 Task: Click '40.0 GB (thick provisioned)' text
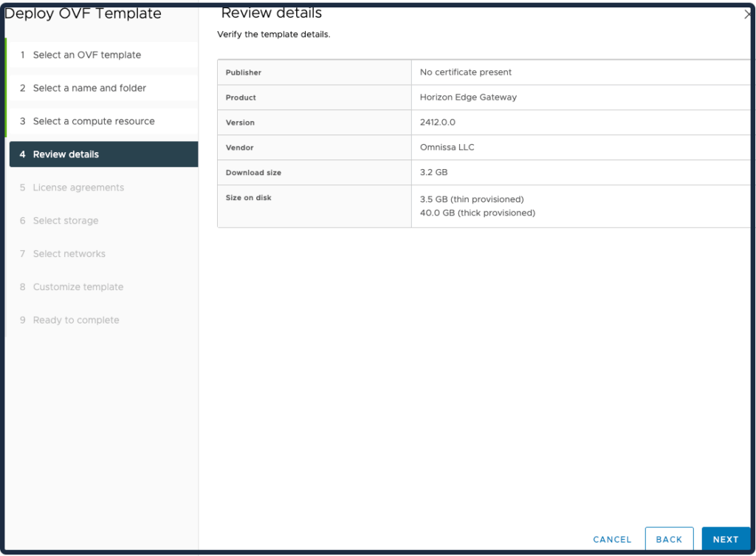(x=478, y=213)
